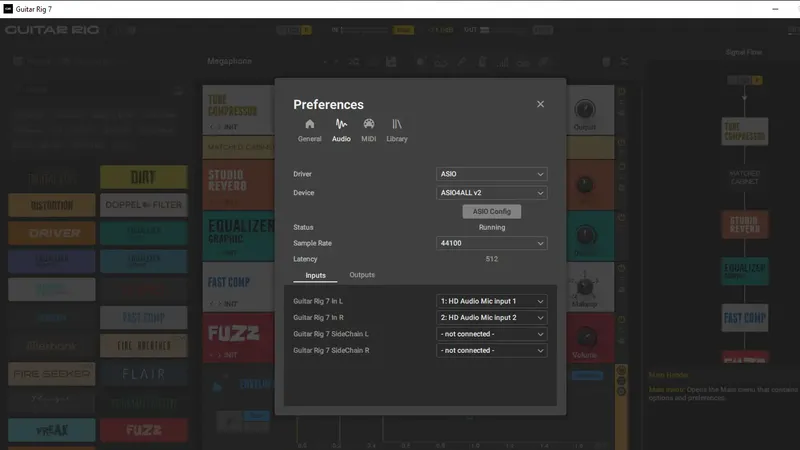Viewport: 800px width, 450px height.
Task: Select the Dirt component in browser
Action: [144, 177]
